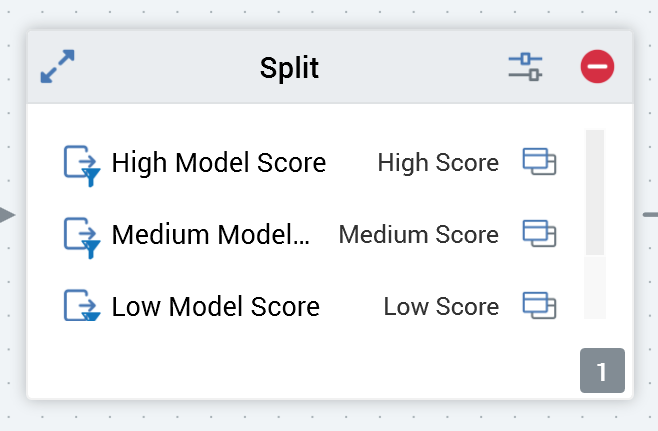Image resolution: width=658 pixels, height=431 pixels.
Task: Click the input arrow connector on left edge
Action: tap(8, 214)
